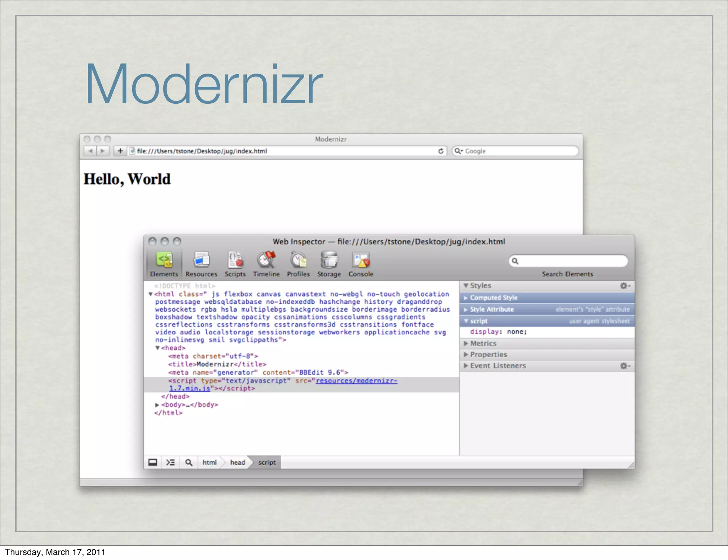Screen dimensions: 728x560
Task: Click the magnifier select-element icon
Action: click(189, 462)
